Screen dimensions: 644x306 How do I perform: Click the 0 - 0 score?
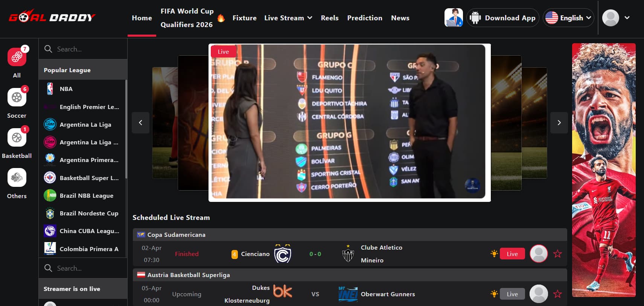(315, 254)
